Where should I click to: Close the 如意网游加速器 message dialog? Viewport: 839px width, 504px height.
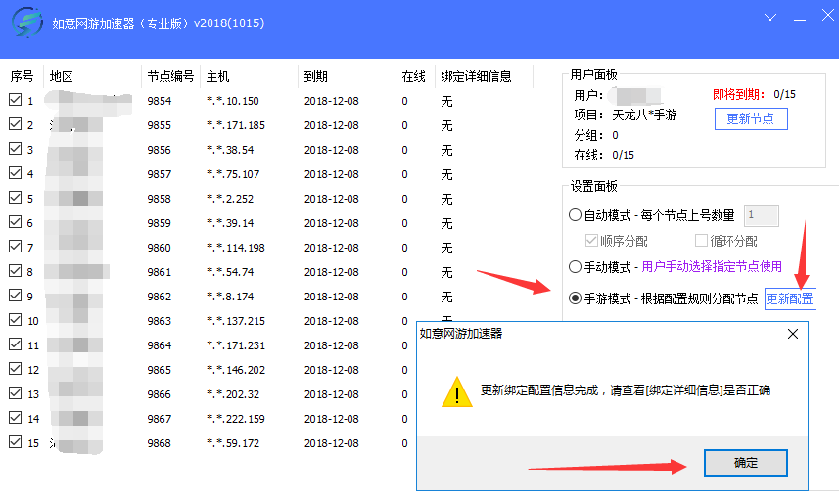coord(792,334)
